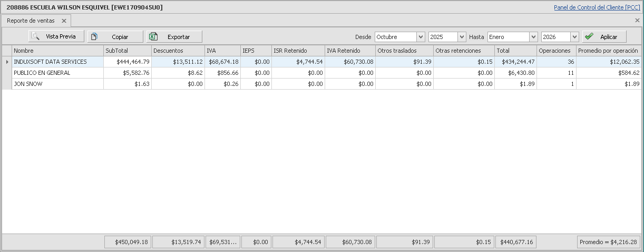
Task: Open the Hasta month dropdown (Enero)
Action: (x=533, y=37)
